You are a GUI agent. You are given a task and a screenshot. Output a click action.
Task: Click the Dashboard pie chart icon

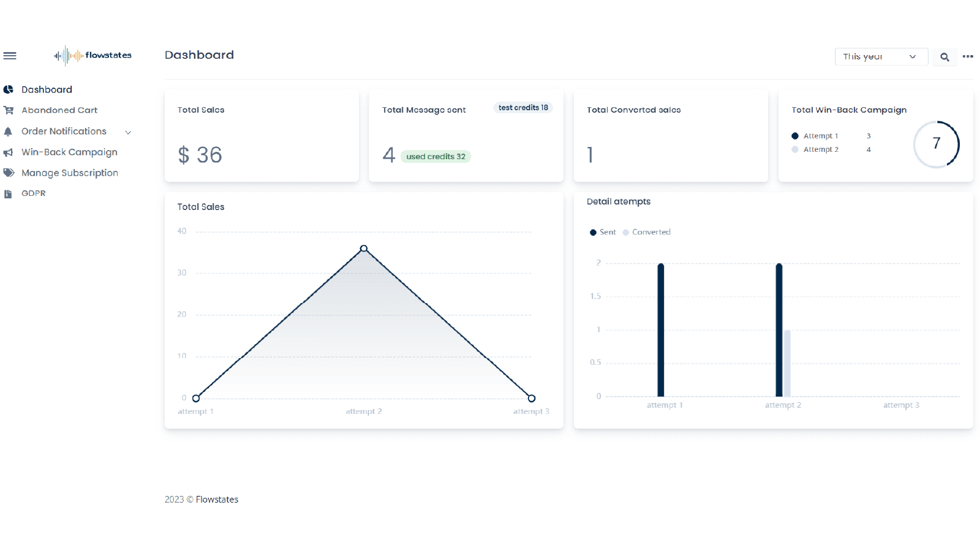(9, 90)
